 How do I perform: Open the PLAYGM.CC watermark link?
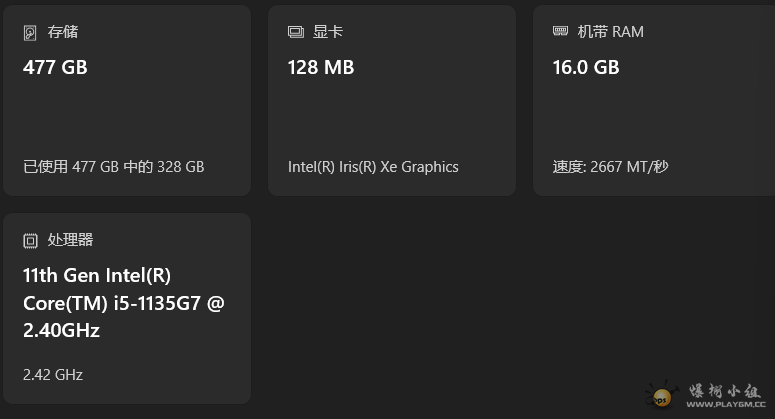pos(727,405)
